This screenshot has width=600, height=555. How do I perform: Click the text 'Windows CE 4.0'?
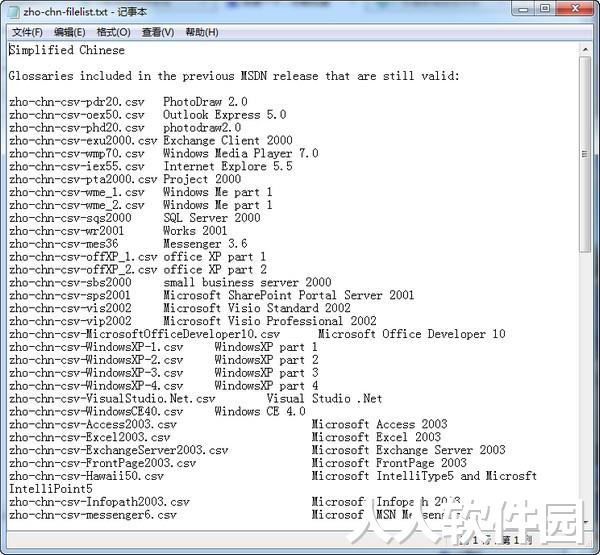pyautogui.click(x=260, y=411)
